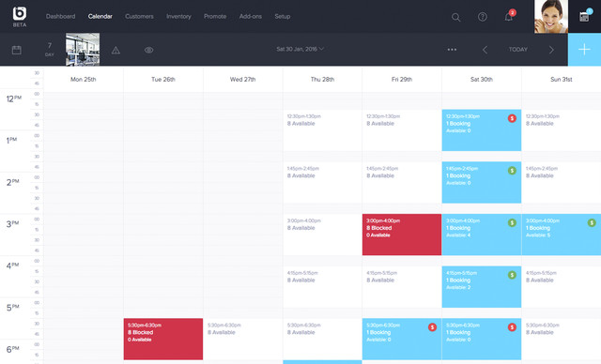
Task: Open the Add-ons menu
Action: tap(251, 17)
